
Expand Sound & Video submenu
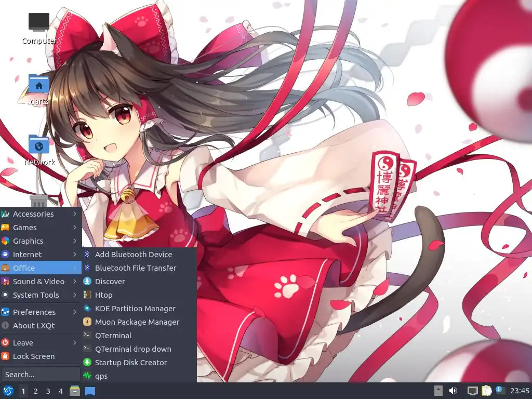click(41, 282)
